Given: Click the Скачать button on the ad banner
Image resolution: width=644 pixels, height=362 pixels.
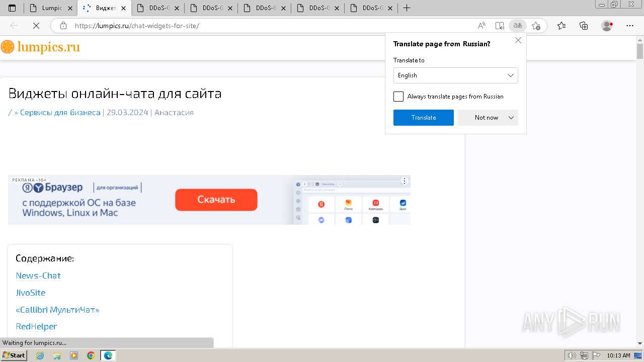Looking at the screenshot, I should [216, 200].
